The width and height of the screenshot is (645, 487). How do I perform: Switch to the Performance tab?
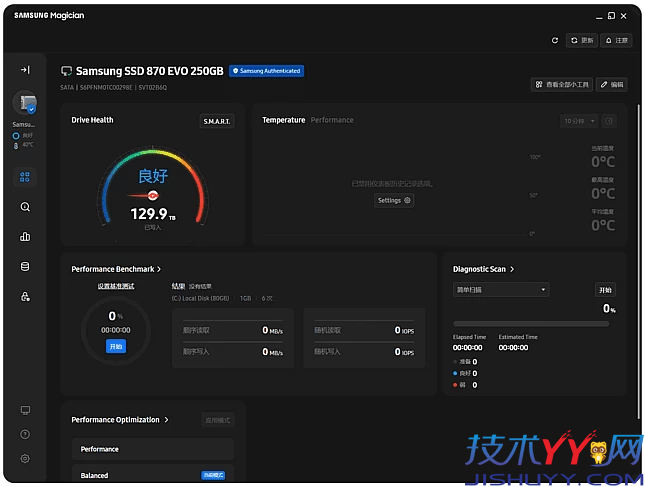point(332,120)
